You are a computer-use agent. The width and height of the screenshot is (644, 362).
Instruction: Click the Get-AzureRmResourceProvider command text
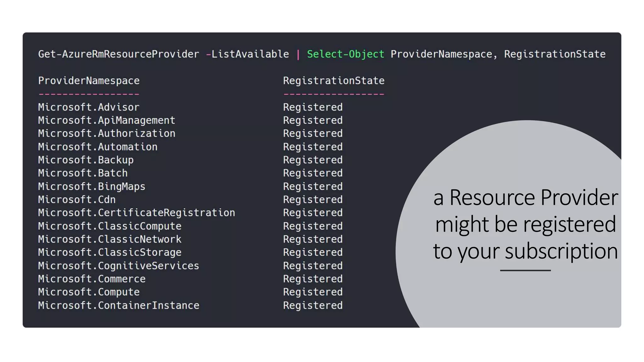click(x=119, y=54)
